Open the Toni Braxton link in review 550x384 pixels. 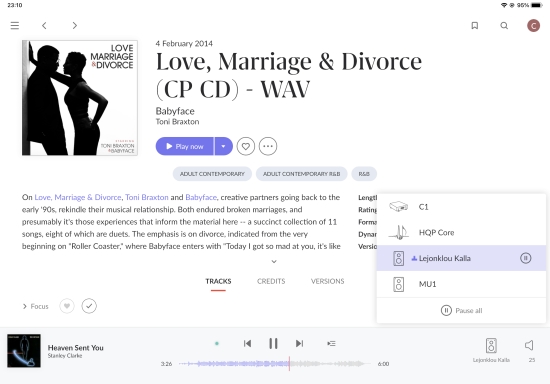pos(147,197)
